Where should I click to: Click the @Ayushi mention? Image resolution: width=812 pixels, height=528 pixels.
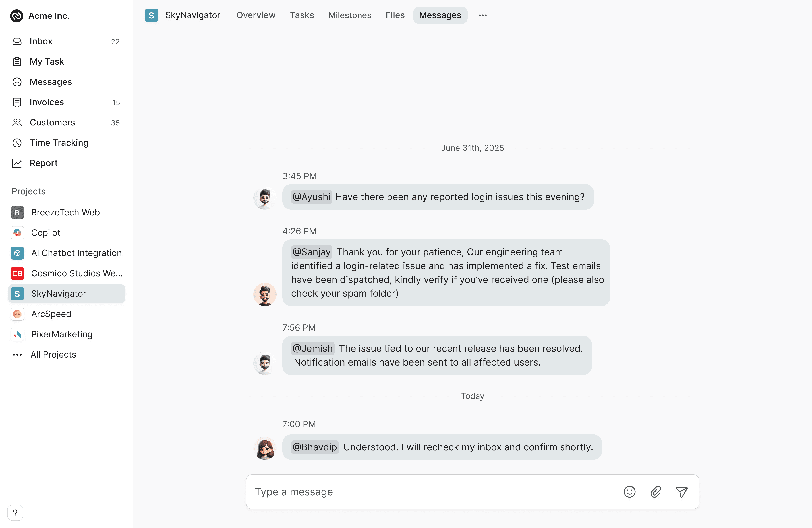[311, 197]
